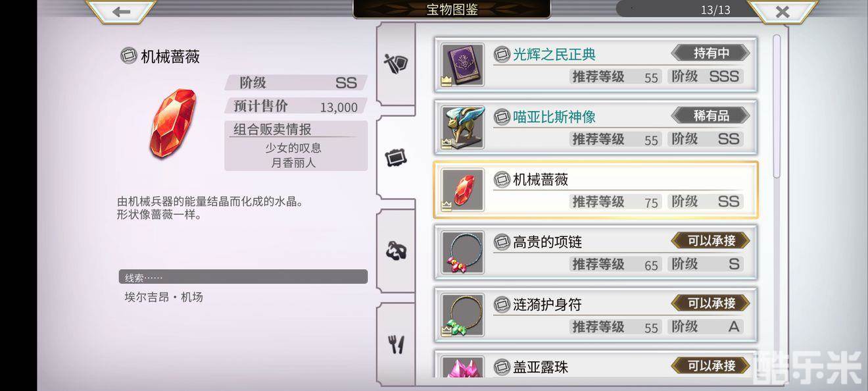Click 可以承接 badge on 高贵的项链
Image resolution: width=868 pixels, height=391 pixels.
[711, 241]
